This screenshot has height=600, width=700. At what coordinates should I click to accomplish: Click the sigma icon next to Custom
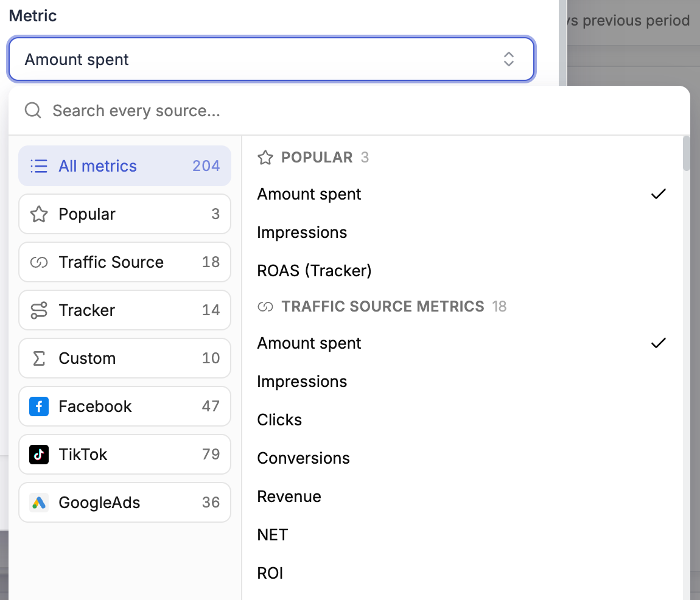point(39,358)
